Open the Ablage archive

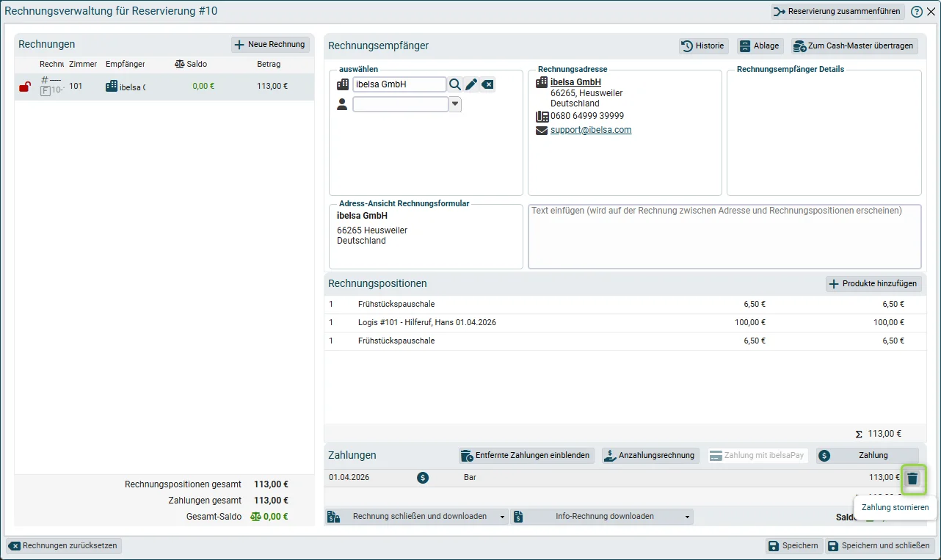[x=760, y=46]
